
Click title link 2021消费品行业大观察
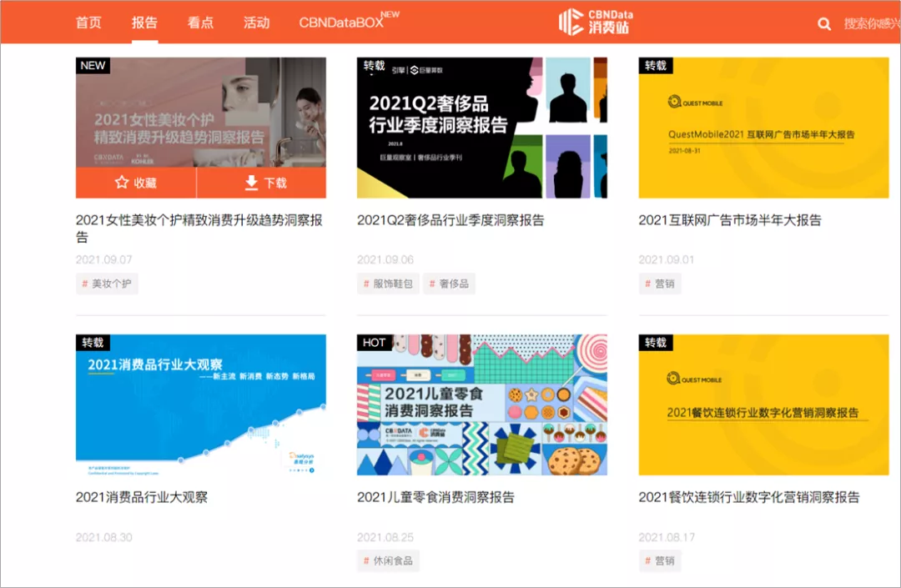pyautogui.click(x=142, y=497)
